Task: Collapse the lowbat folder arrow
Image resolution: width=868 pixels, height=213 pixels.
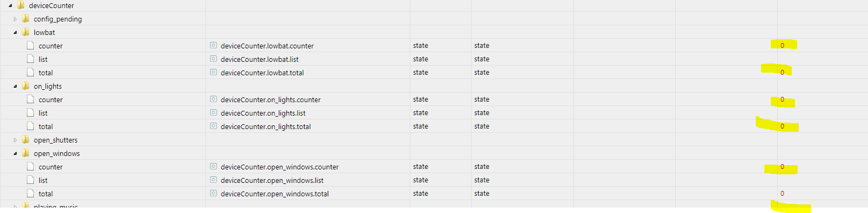Action: click(15, 32)
